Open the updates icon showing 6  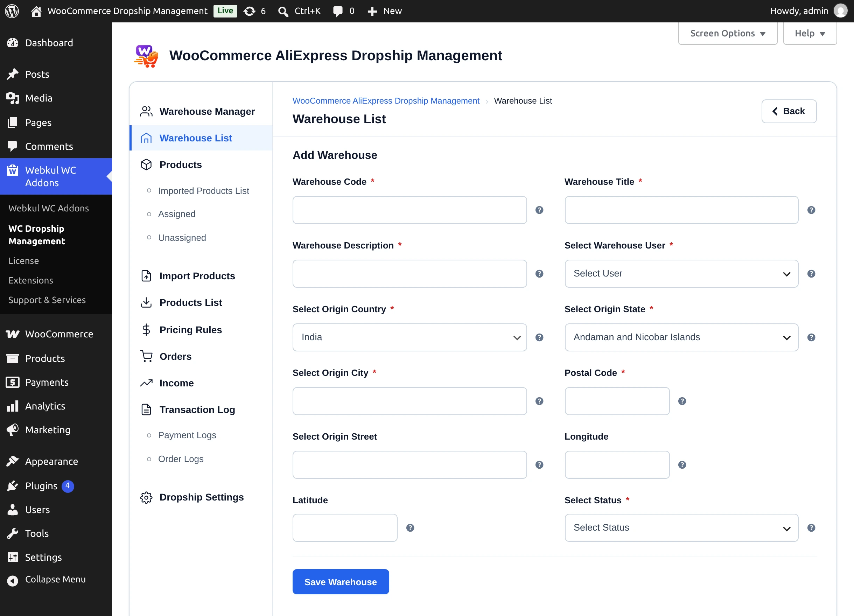[249, 11]
